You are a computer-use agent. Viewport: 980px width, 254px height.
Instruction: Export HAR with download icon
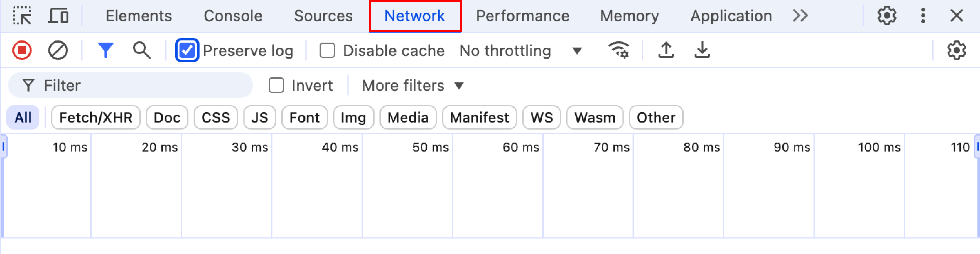(702, 50)
